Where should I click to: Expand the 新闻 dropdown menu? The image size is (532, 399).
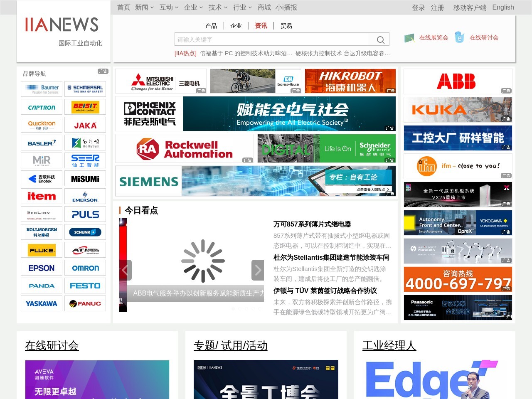click(x=144, y=7)
